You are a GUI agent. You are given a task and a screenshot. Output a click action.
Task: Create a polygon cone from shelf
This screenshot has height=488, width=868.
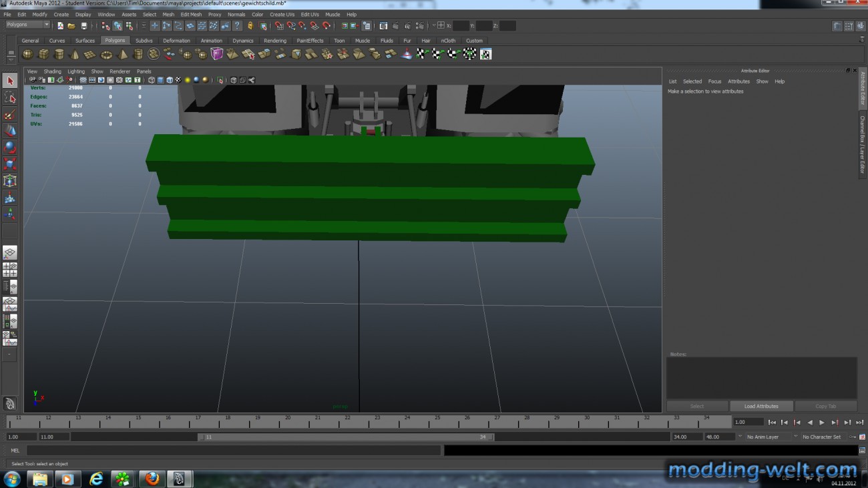click(x=74, y=54)
